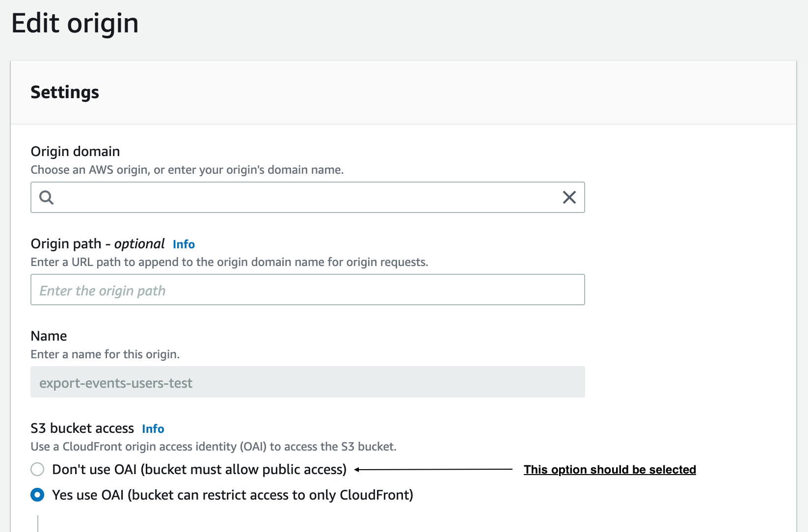Click the Origin path optional label

click(x=97, y=243)
